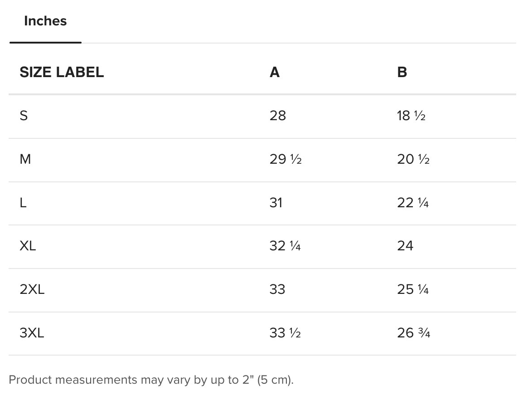Click the product measurements disclaimer text
Screen dimensions: 532x410
click(x=151, y=380)
